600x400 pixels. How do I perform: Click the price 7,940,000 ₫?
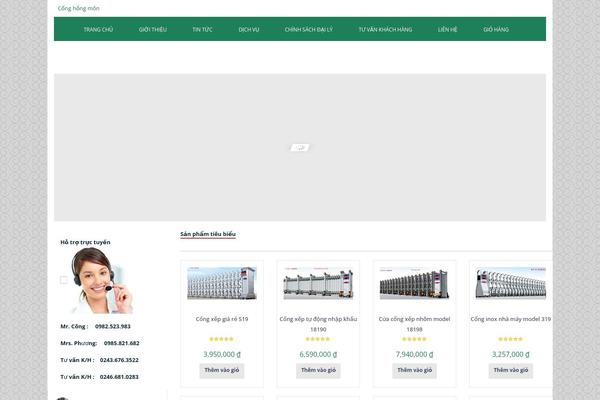coord(414,354)
